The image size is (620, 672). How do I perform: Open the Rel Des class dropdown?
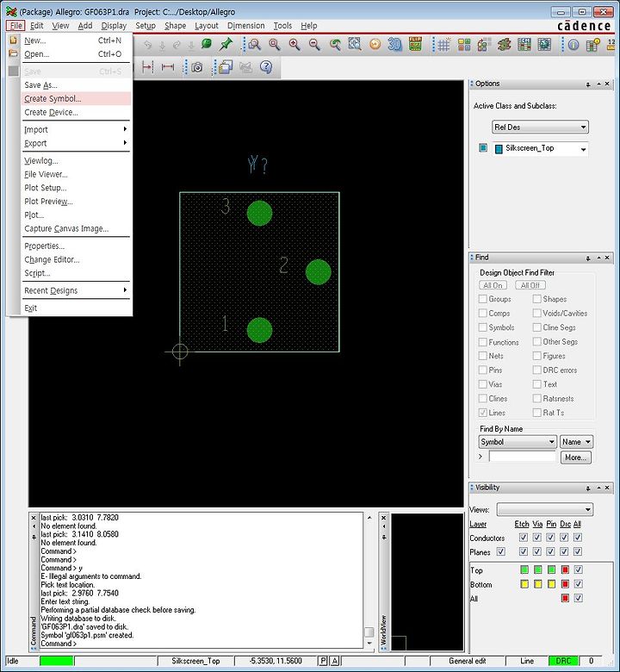[x=540, y=128]
